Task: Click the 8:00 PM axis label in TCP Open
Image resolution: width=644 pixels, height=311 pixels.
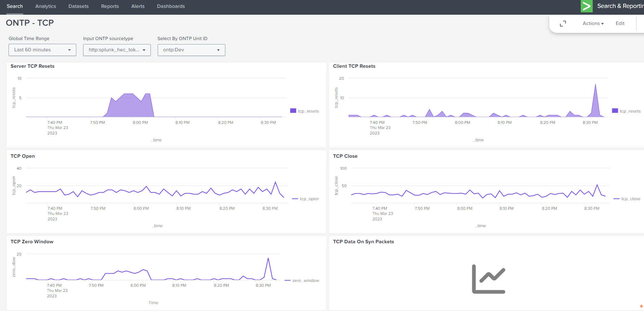Action: 141,208
